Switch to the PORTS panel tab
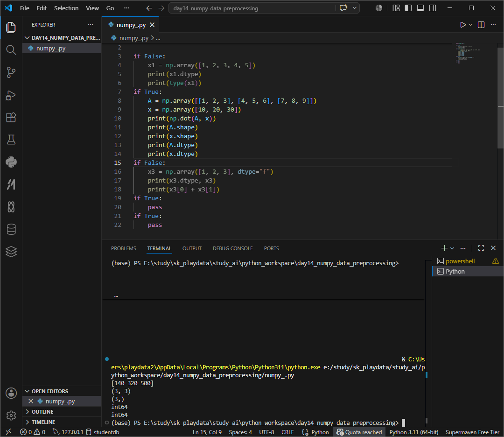504x437 pixels. 271,248
